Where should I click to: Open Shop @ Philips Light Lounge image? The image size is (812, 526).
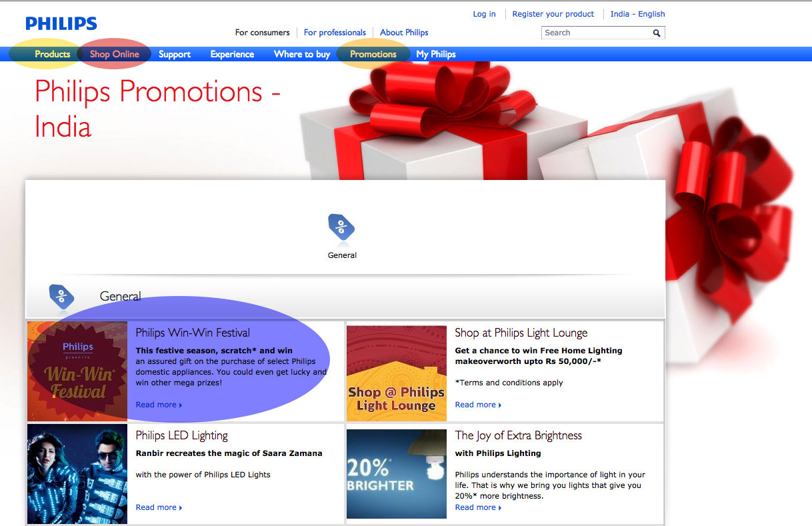(397, 373)
